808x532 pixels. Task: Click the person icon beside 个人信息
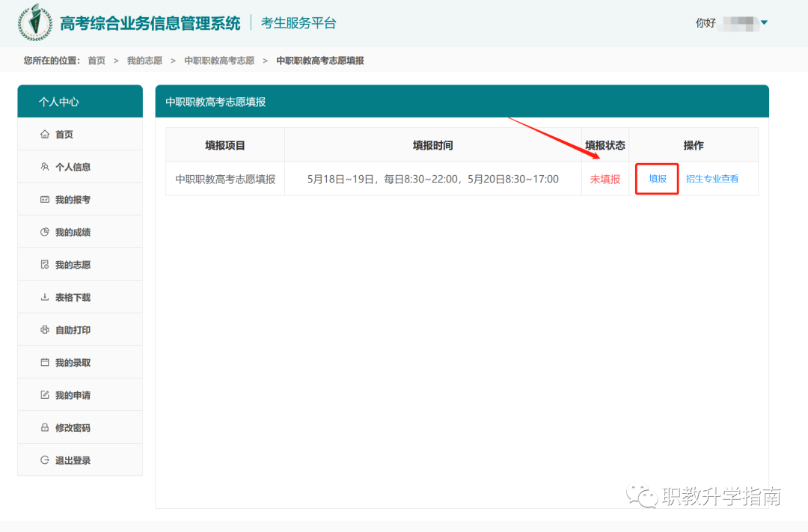tap(45, 167)
